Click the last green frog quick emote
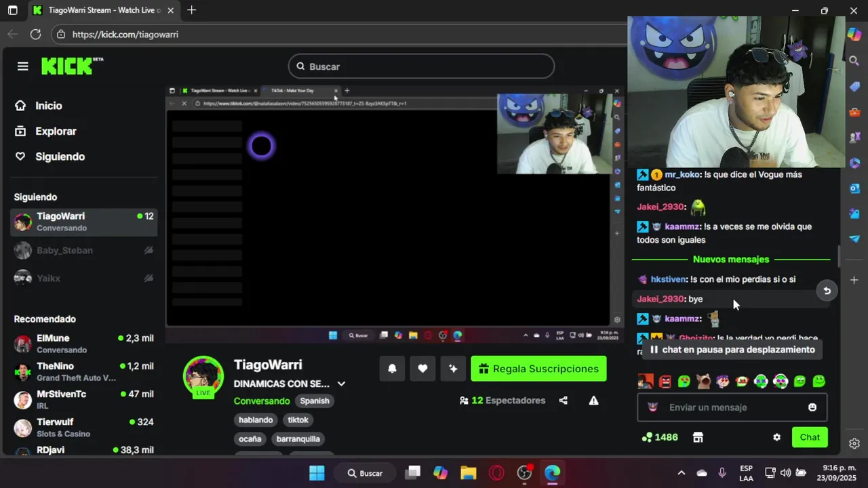Image resolution: width=868 pixels, height=488 pixels. (819, 382)
